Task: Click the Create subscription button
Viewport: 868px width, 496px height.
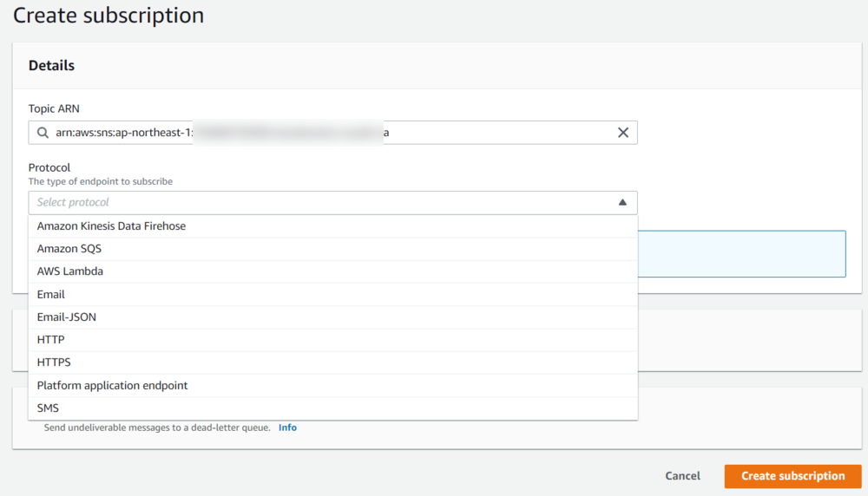Action: 792,476
